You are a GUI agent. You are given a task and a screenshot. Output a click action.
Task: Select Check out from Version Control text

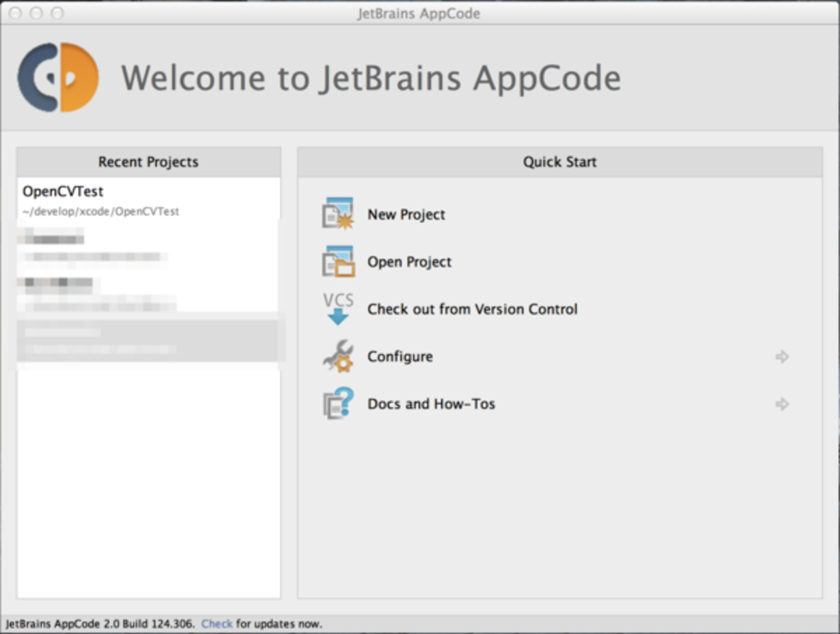pos(472,310)
